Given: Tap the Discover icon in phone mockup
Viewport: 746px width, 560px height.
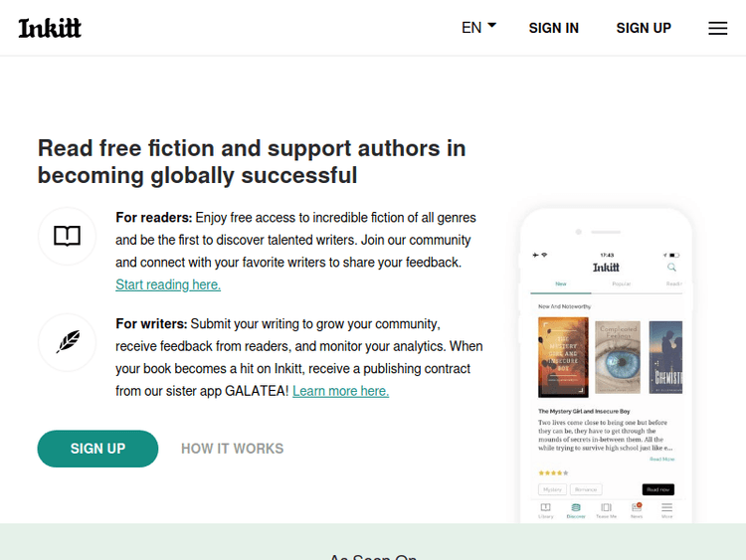Looking at the screenshot, I should tap(576, 509).
